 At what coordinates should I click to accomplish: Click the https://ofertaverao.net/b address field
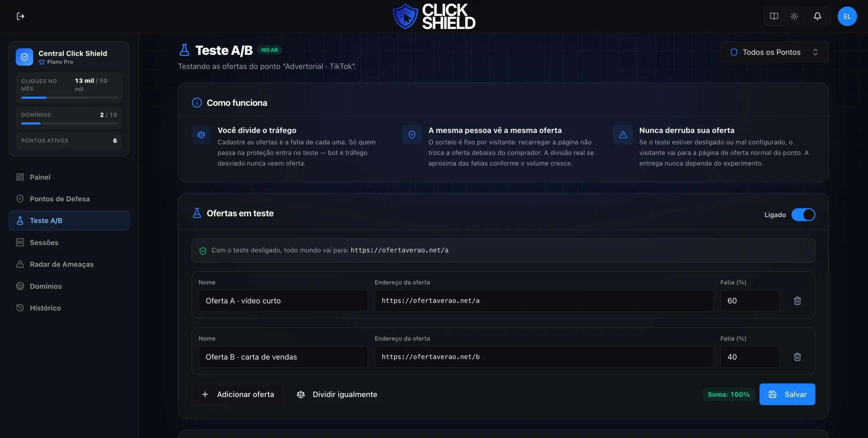click(544, 357)
